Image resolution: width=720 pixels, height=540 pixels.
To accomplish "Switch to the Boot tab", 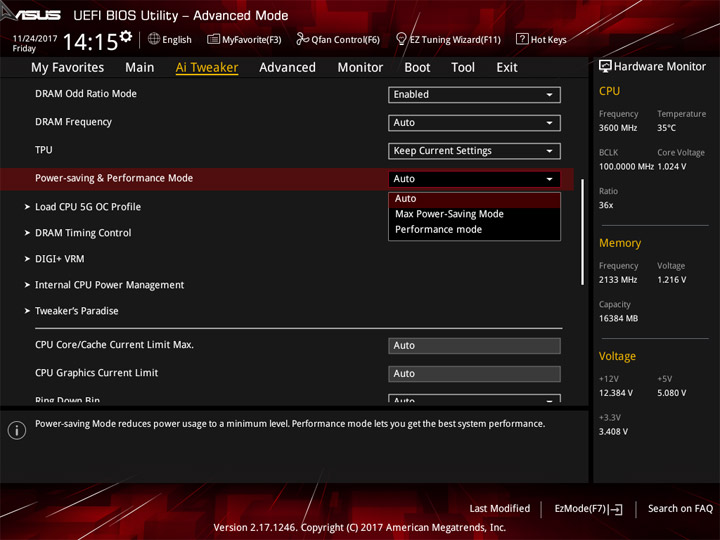I will [417, 68].
